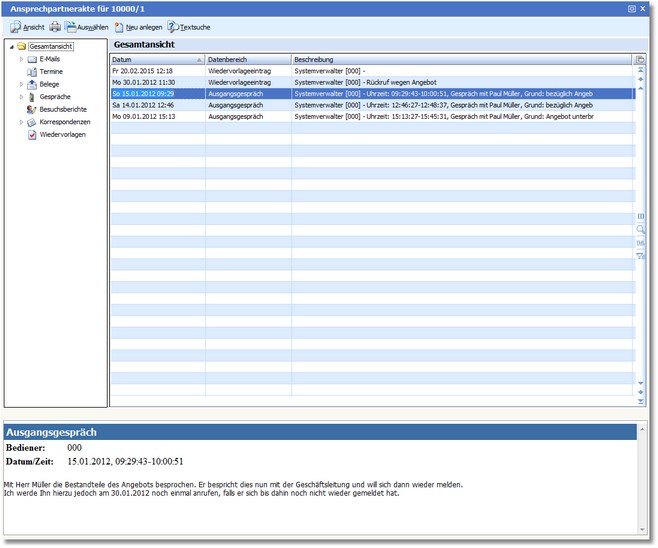Click the printer icon in the toolbar

point(55,27)
